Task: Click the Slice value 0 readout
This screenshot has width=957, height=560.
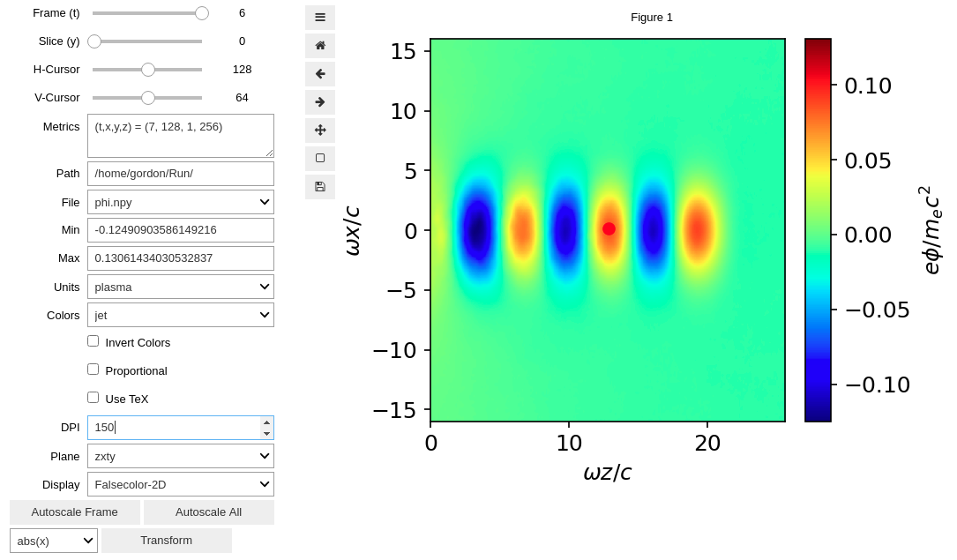Action: click(x=243, y=41)
